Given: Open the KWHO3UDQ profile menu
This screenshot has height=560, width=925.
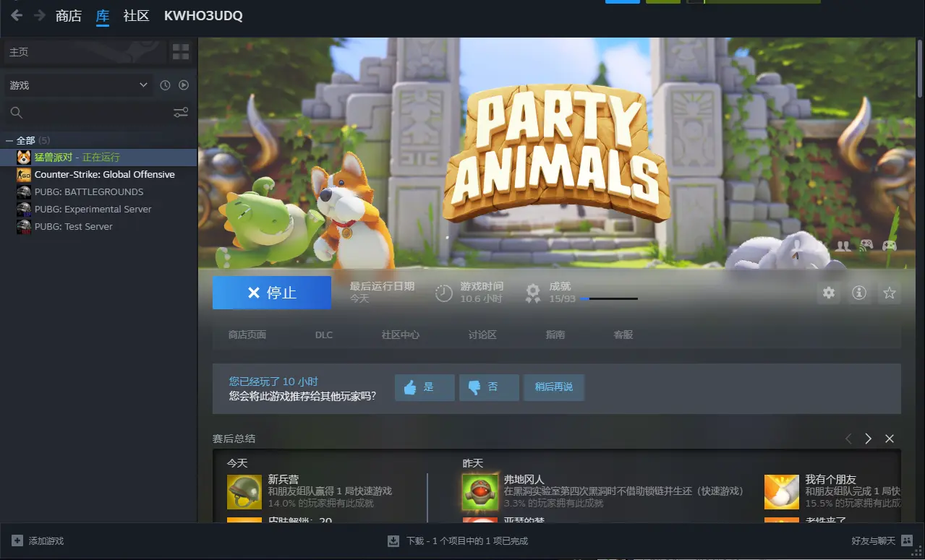Looking at the screenshot, I should tap(203, 15).
